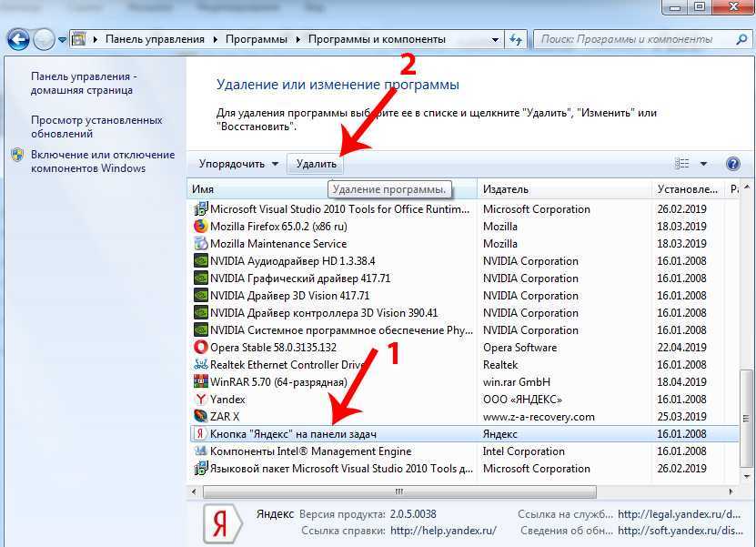Click NVIDIA Драйвер 3D Vision 417.71 icon
The height and width of the screenshot is (547, 756).
point(200,295)
